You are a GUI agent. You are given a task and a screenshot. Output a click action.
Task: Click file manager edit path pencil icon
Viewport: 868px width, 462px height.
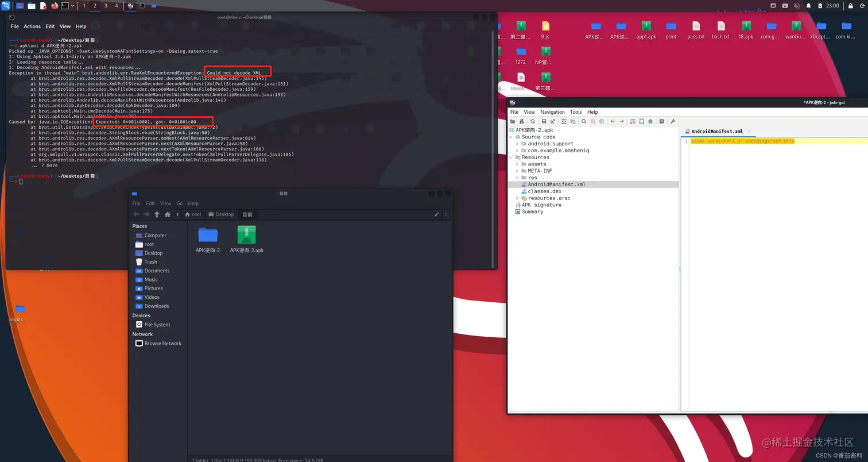coord(436,214)
